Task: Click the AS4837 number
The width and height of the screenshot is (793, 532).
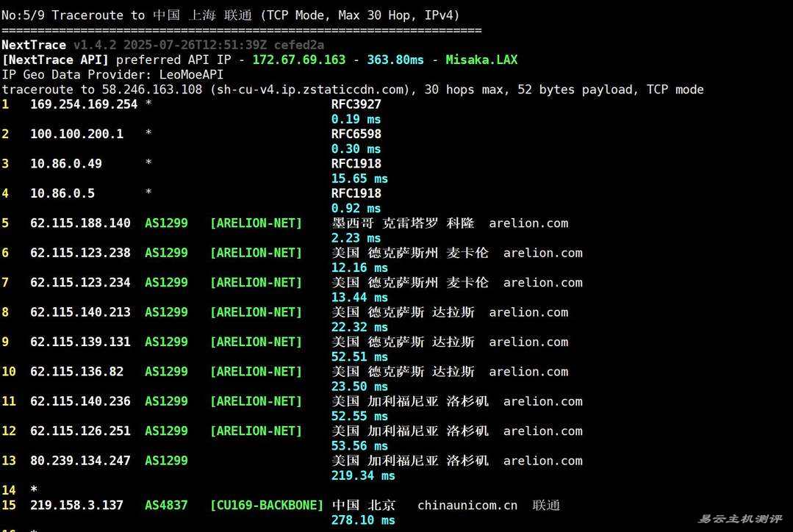Action: pos(166,506)
